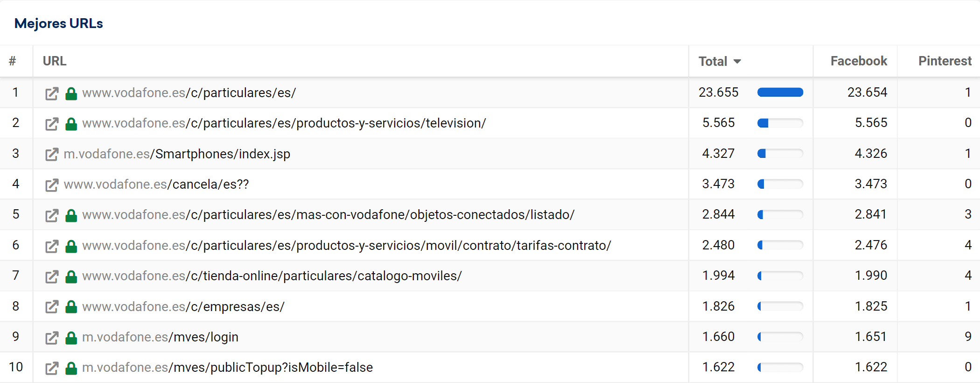Click the Pinterest column header
This screenshot has width=980, height=383.
coord(945,61)
